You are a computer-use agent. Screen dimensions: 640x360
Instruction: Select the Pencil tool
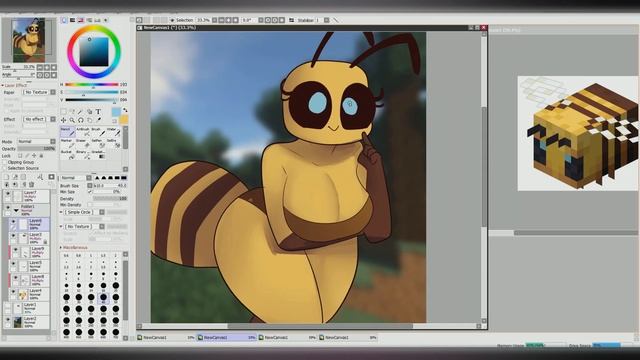67,131
